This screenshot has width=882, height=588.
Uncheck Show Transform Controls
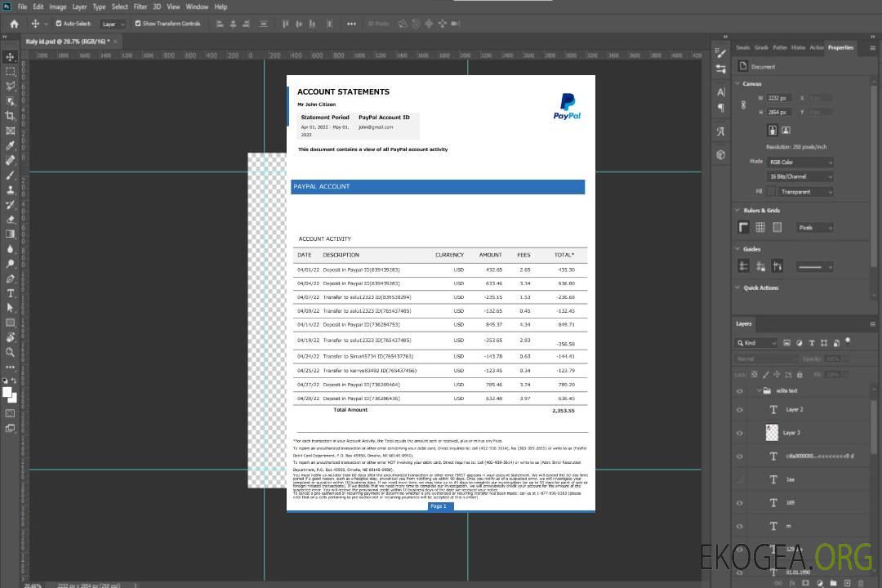(138, 24)
